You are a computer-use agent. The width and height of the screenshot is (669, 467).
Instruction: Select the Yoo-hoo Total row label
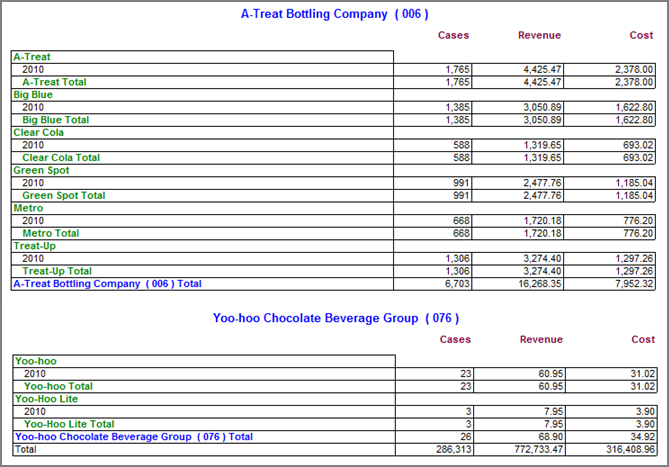[x=58, y=386]
